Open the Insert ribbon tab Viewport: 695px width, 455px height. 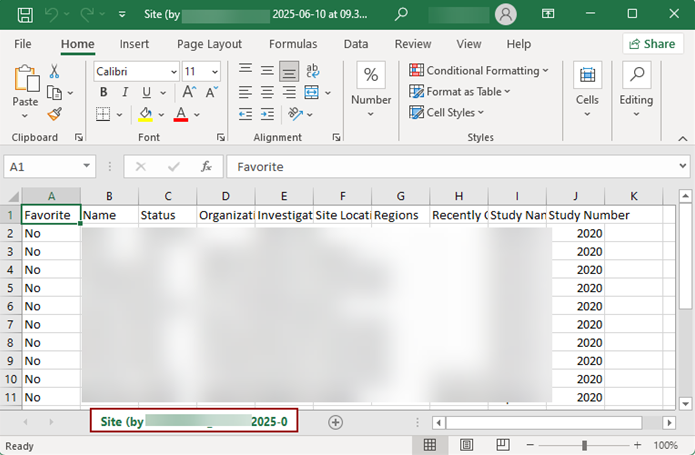[x=134, y=44]
